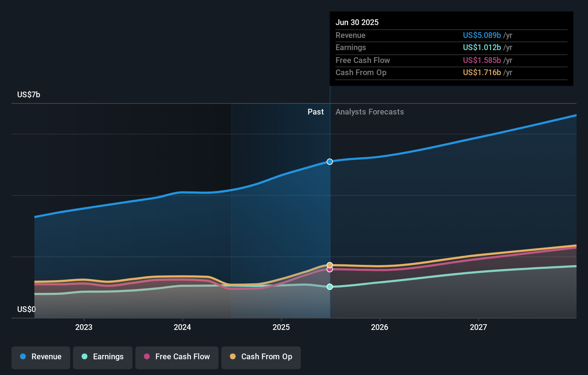This screenshot has height=375, width=588.
Task: Click the US$1.012b earnings value
Action: (482, 47)
